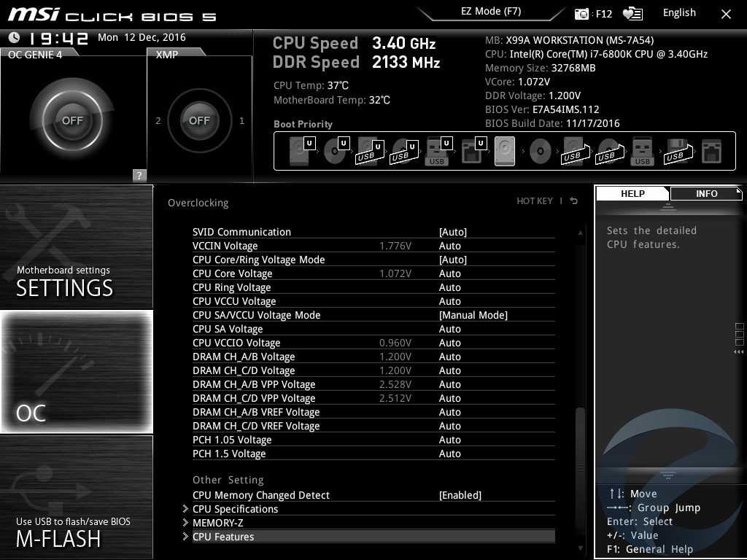Viewport: 747px width, 560px height.
Task: Click the English language selector
Action: 679,13
